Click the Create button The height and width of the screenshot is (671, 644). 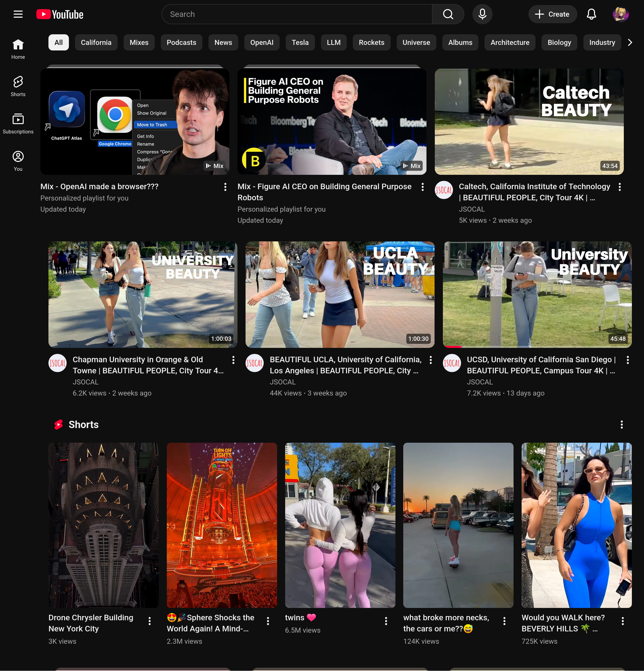click(x=552, y=14)
